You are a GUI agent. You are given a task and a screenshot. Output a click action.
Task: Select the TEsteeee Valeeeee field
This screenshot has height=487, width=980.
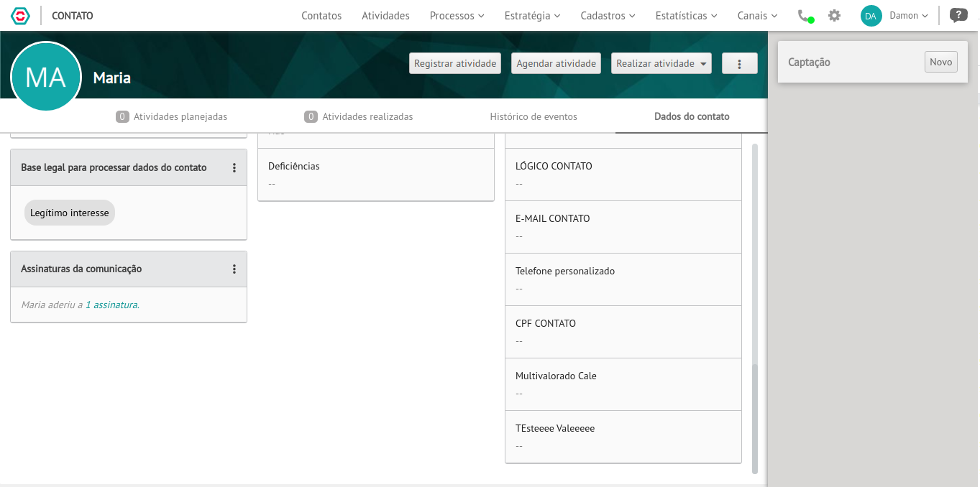click(x=623, y=437)
